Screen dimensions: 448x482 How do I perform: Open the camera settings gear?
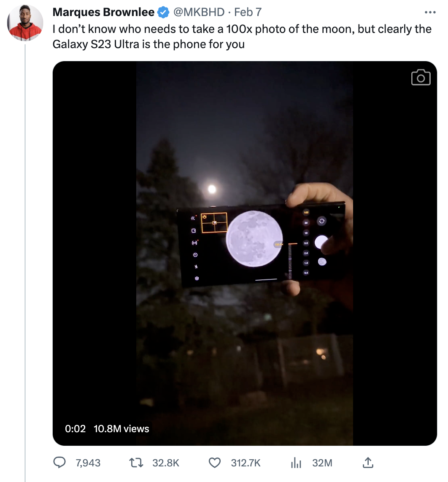(197, 279)
